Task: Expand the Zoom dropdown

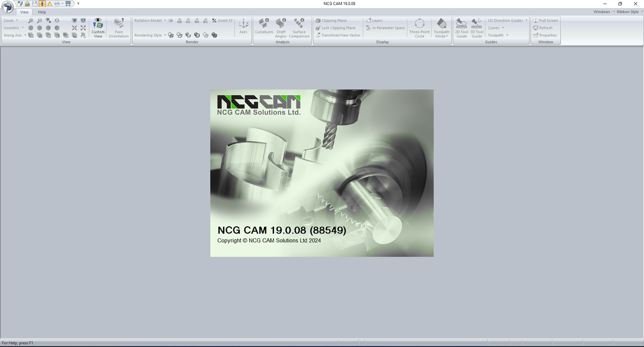Action: [x=11, y=21]
